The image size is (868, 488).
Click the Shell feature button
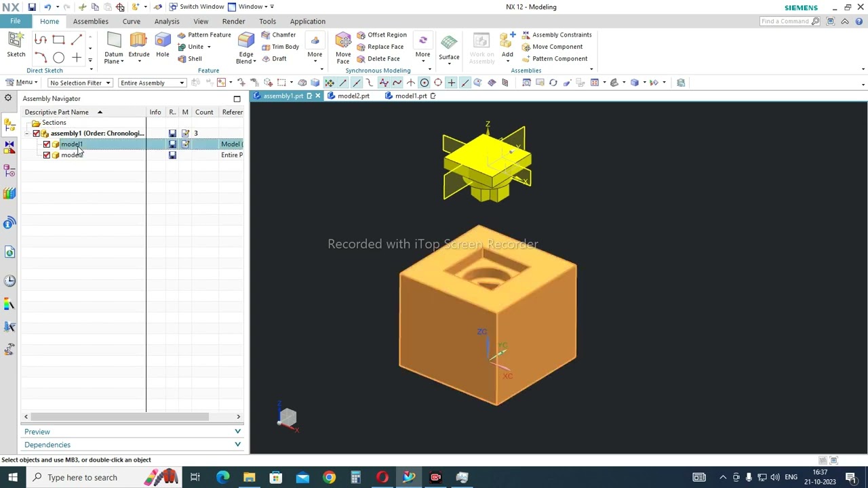coord(190,58)
